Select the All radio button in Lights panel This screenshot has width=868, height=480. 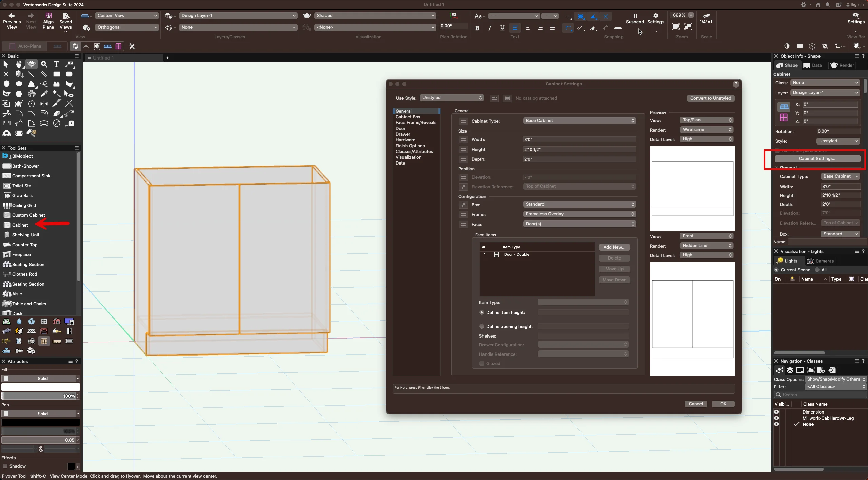coord(817,270)
